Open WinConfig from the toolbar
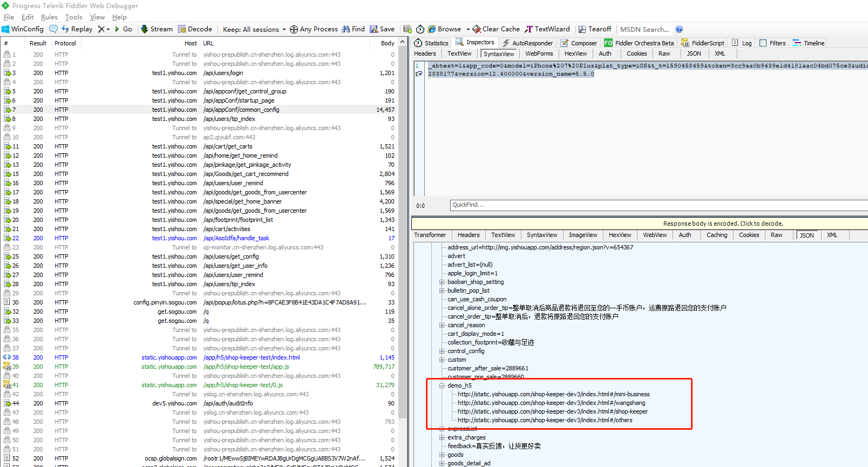 [22, 29]
